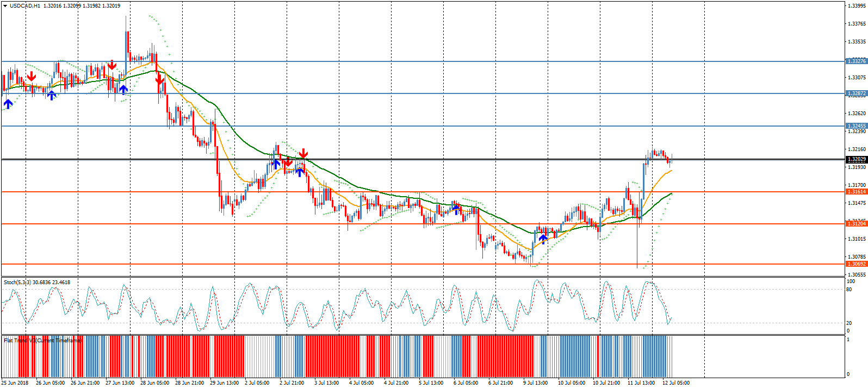This screenshot has width=868, height=389.
Task: Select the blue up arrow above 6 Jul 05:00
Action: tap(456, 208)
